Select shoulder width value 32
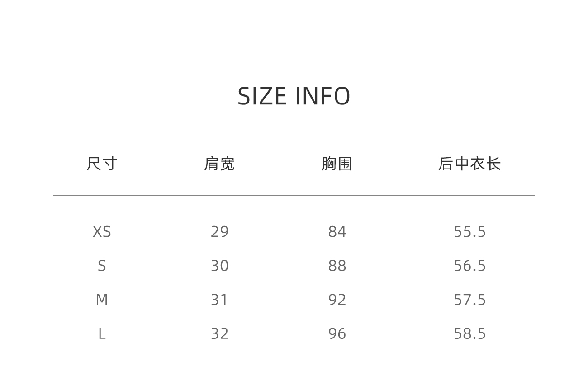The image size is (588, 371). tap(219, 333)
